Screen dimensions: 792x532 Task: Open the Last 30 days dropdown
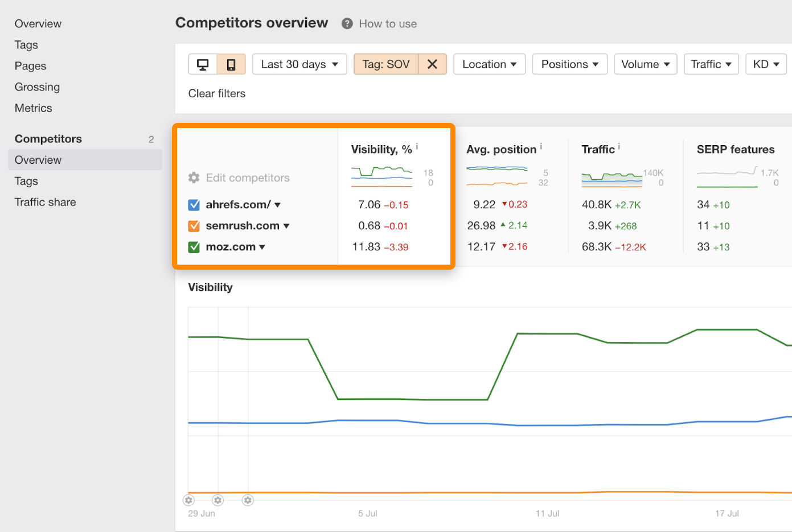click(x=299, y=64)
